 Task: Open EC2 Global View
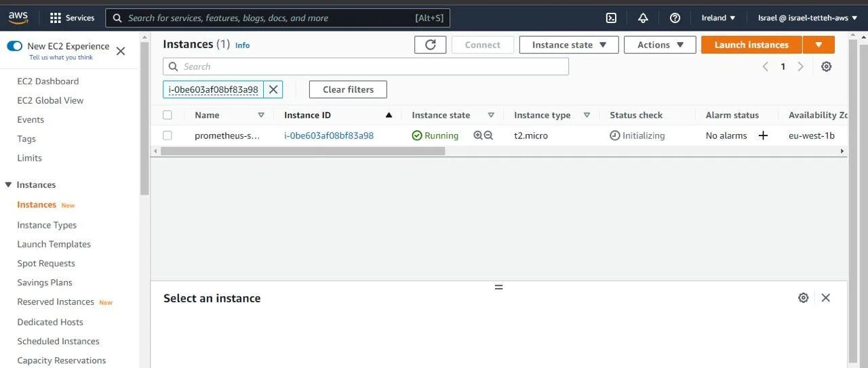click(50, 100)
